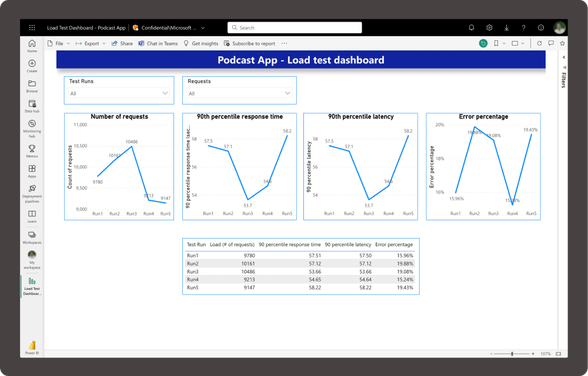The width and height of the screenshot is (588, 376).
Task: Click the download arrow icon in the header
Action: click(x=506, y=27)
